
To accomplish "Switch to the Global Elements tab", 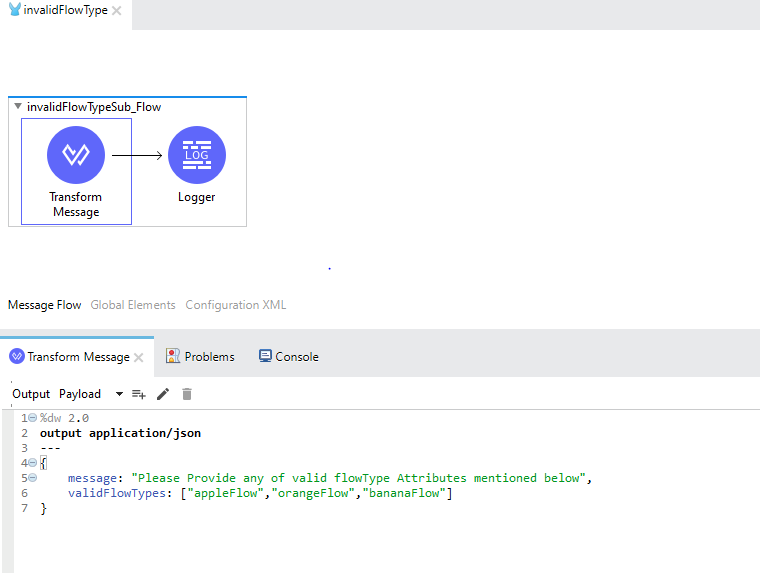I will click(x=133, y=305).
